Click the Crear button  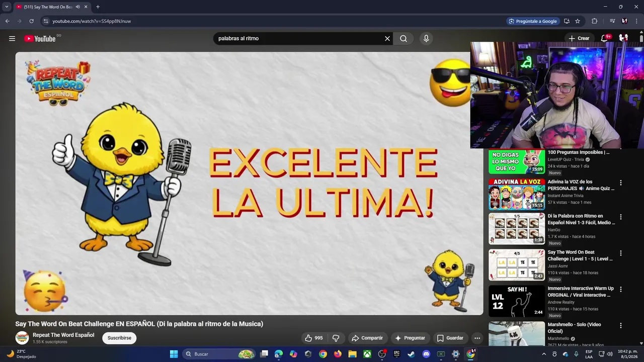point(579,38)
